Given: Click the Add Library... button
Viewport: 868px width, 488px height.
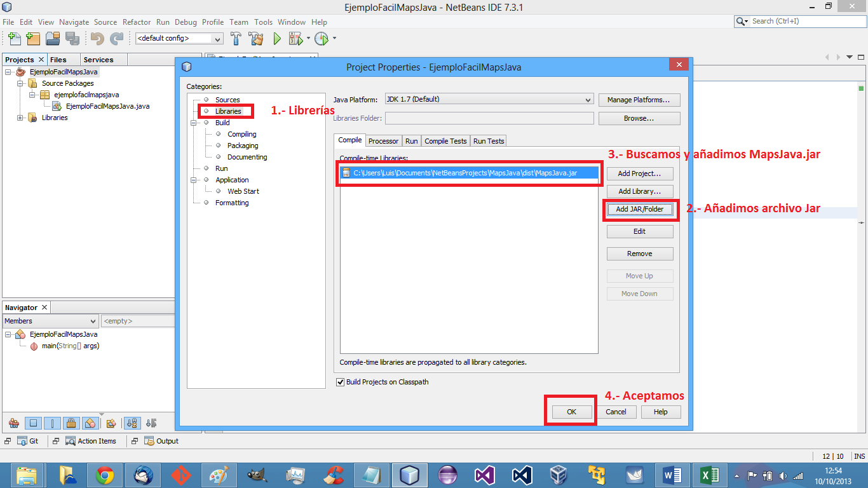Looking at the screenshot, I should click(640, 191).
